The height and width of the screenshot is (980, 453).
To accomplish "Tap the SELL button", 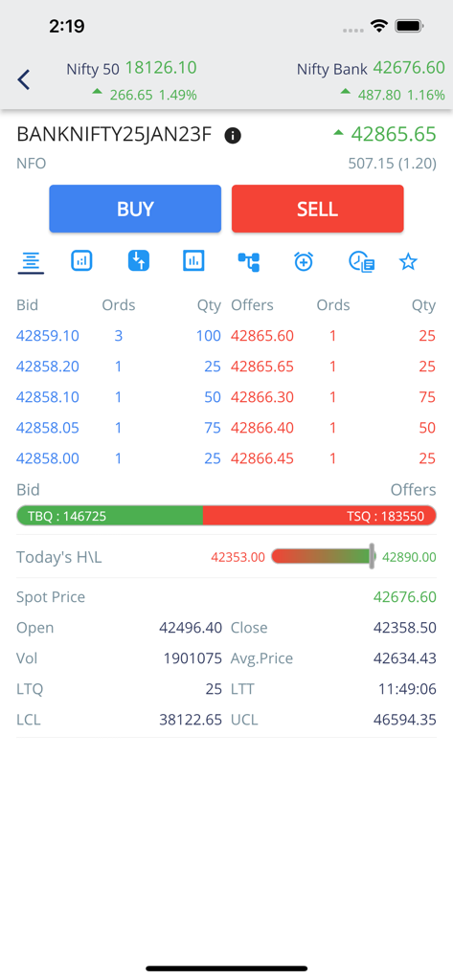I will [x=317, y=209].
